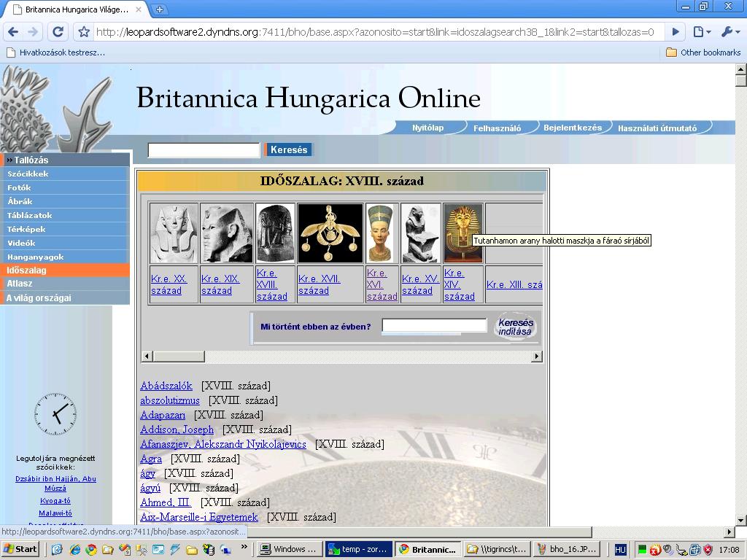This screenshot has height=560, width=747.
Task: Click the Keresés indítása button
Action: pos(515,327)
